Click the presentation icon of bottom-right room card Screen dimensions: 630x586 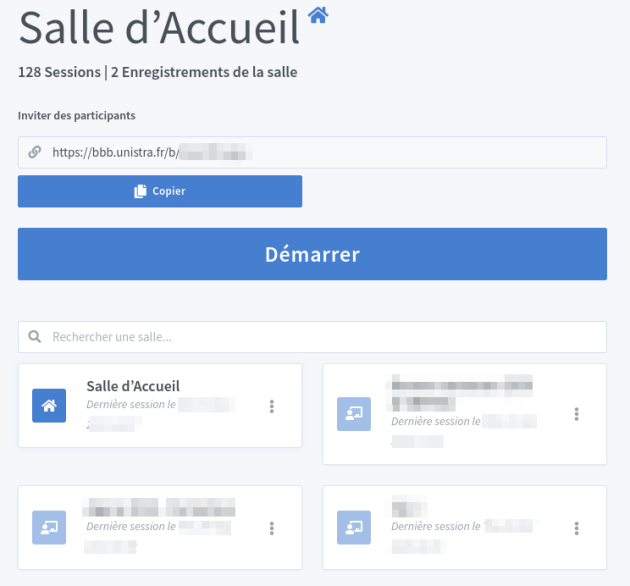tap(354, 527)
